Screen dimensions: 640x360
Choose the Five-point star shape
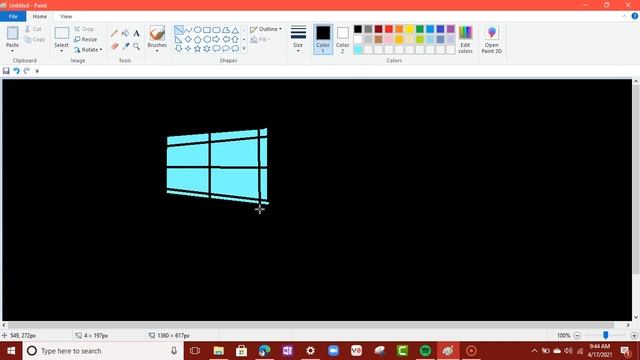tap(198, 49)
